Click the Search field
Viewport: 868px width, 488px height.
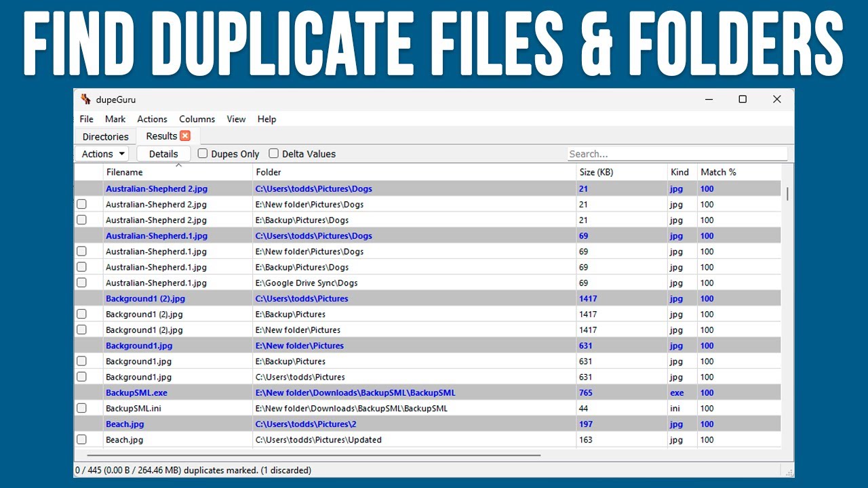click(677, 154)
